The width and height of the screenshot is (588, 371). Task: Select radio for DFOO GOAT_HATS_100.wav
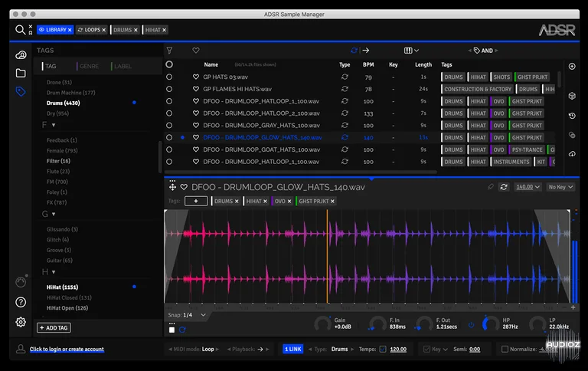pos(169,149)
